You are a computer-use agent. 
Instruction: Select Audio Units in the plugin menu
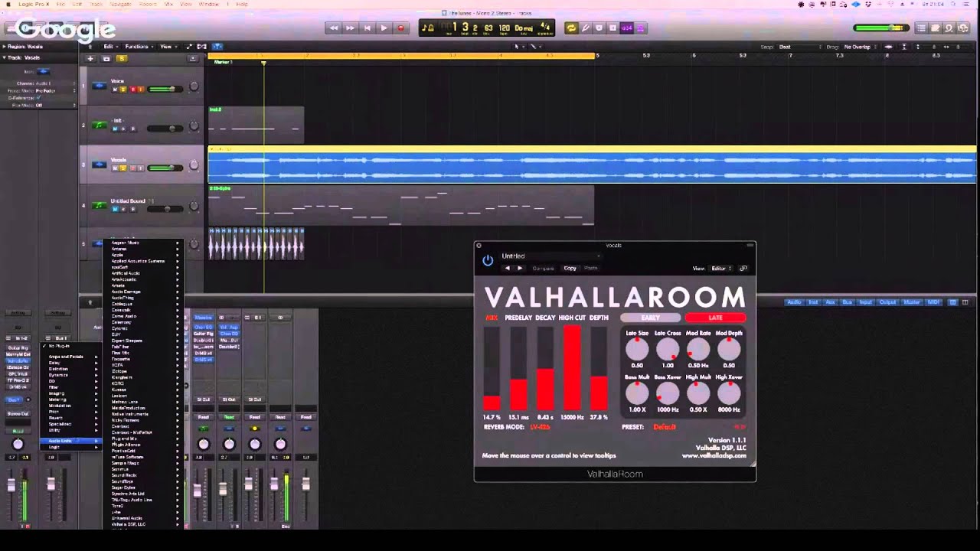pos(70,441)
